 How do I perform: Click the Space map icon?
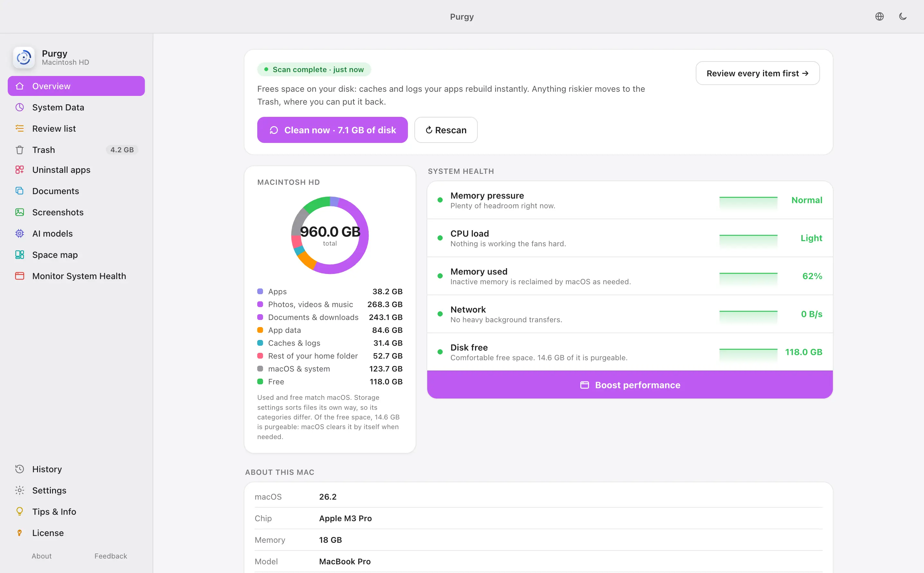[x=20, y=255]
